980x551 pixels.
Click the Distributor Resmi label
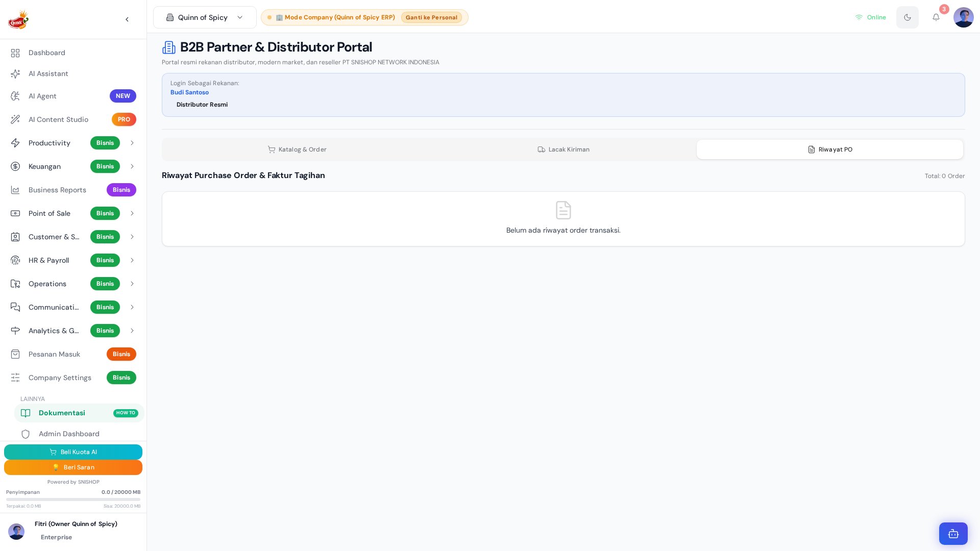202,105
